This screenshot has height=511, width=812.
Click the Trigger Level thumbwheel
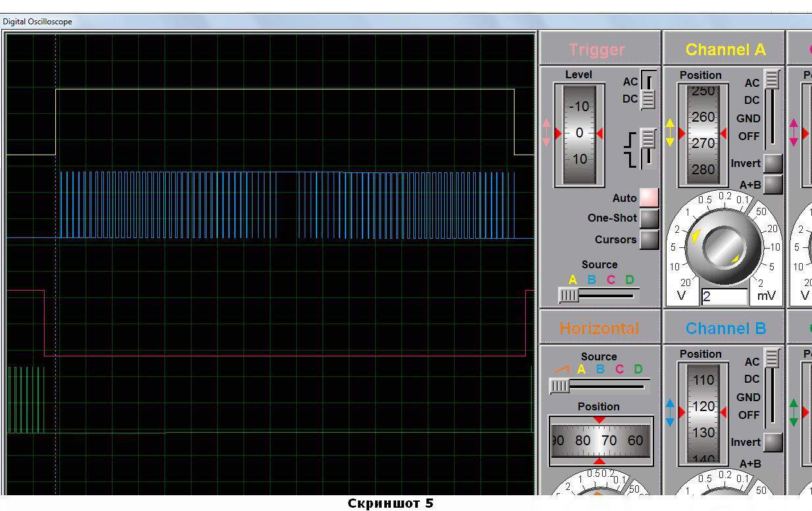[579, 134]
